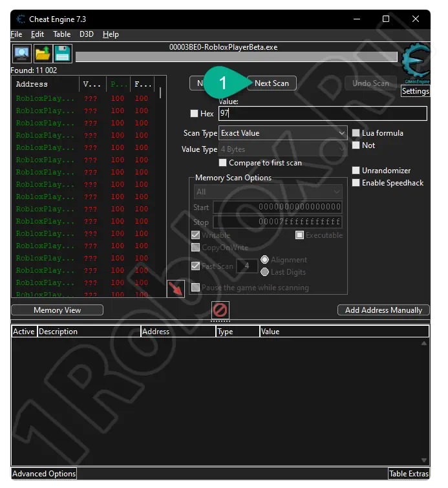The width and height of the screenshot is (448, 488).
Task: Click the Type column header
Action: click(x=237, y=332)
